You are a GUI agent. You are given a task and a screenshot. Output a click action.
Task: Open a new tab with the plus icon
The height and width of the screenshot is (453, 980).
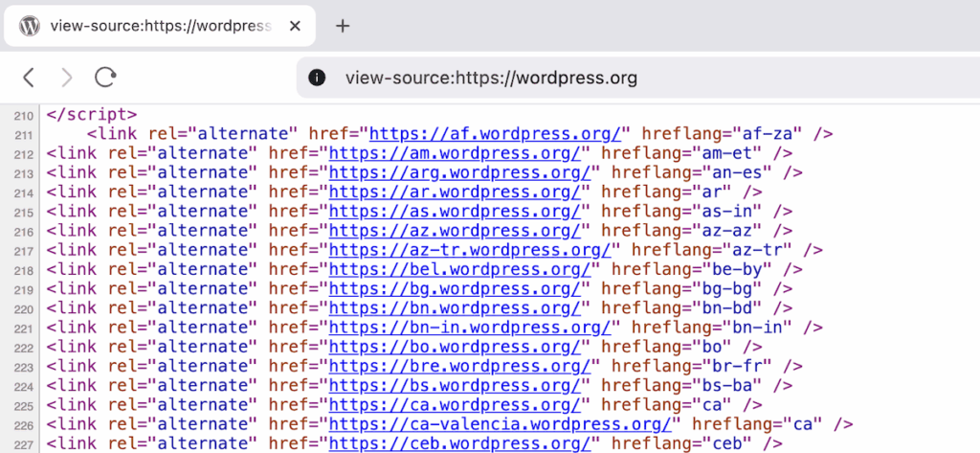[x=343, y=26]
